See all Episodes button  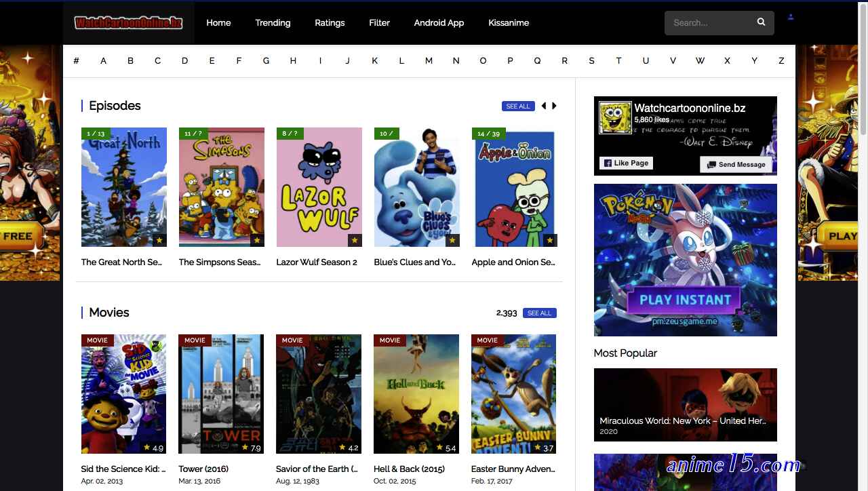click(x=518, y=106)
